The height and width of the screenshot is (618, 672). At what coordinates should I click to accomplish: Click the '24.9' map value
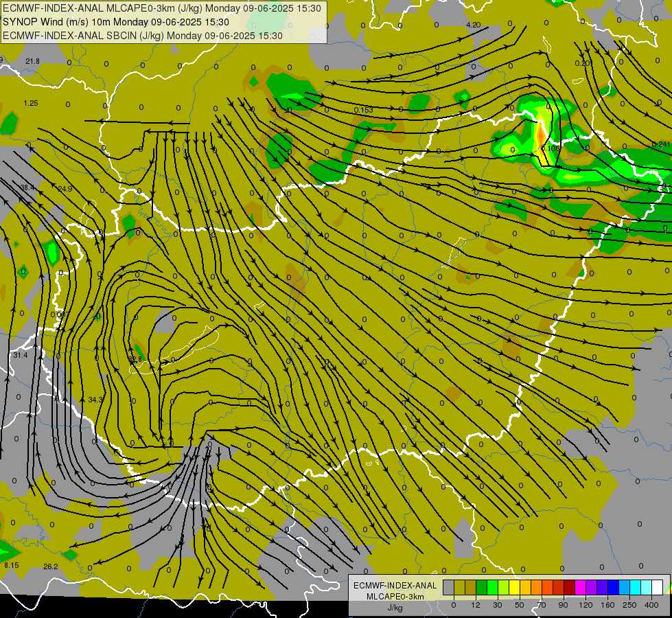point(65,189)
